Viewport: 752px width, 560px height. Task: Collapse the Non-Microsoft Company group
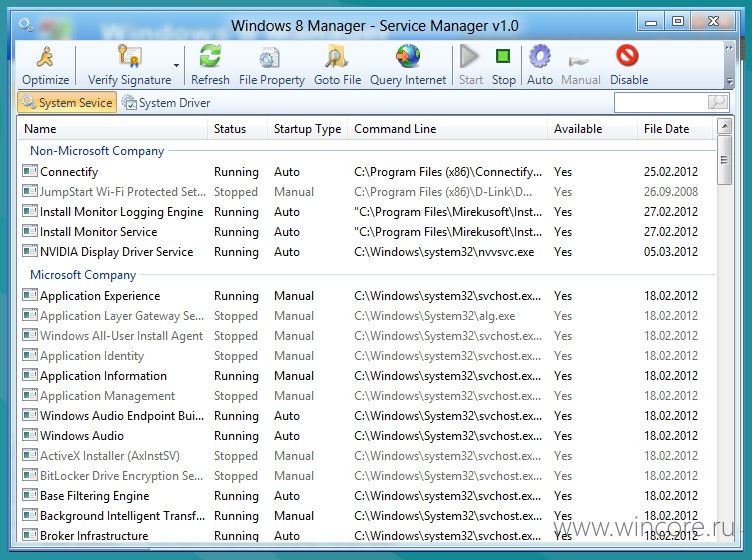[97, 151]
